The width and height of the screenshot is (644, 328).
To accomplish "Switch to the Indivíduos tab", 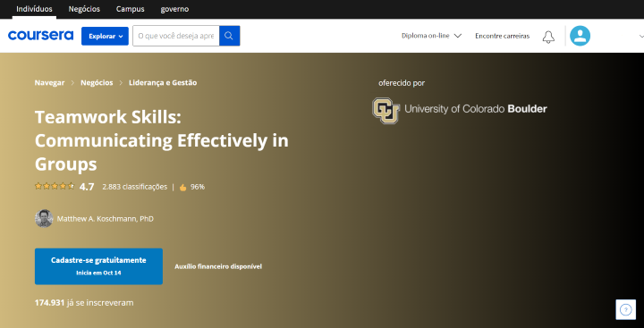I will [34, 9].
